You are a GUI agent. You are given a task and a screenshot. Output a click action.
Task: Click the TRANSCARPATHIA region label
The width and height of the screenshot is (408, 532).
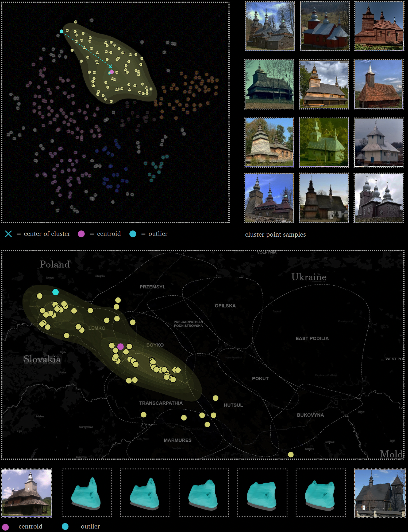pos(161,403)
